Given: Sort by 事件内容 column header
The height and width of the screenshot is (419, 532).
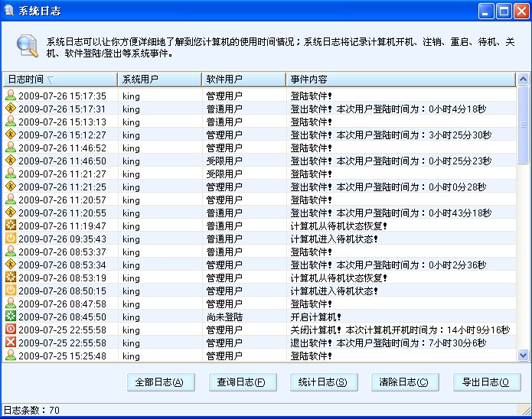Looking at the screenshot, I should [400, 80].
